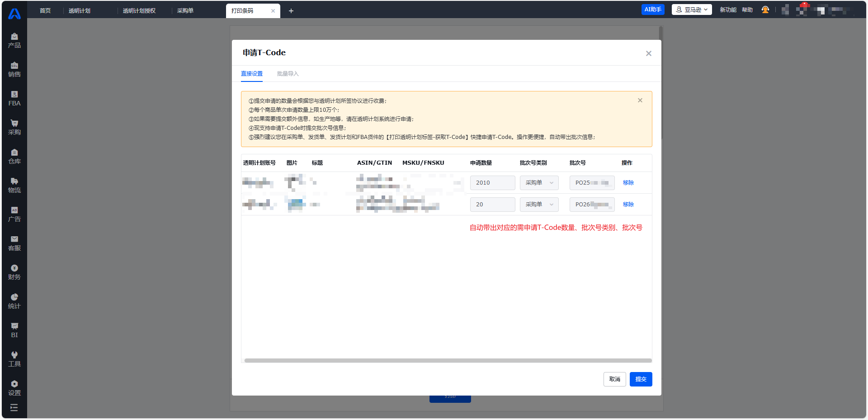Click the 取消 cancel button
The image size is (868, 420).
coord(614,379)
